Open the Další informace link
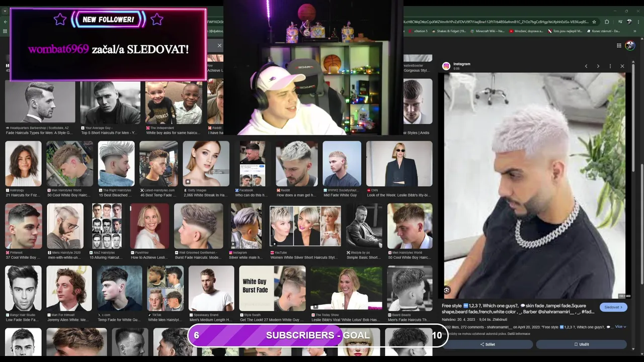Screen dimensions: 644x362 pyautogui.click(x=518, y=334)
